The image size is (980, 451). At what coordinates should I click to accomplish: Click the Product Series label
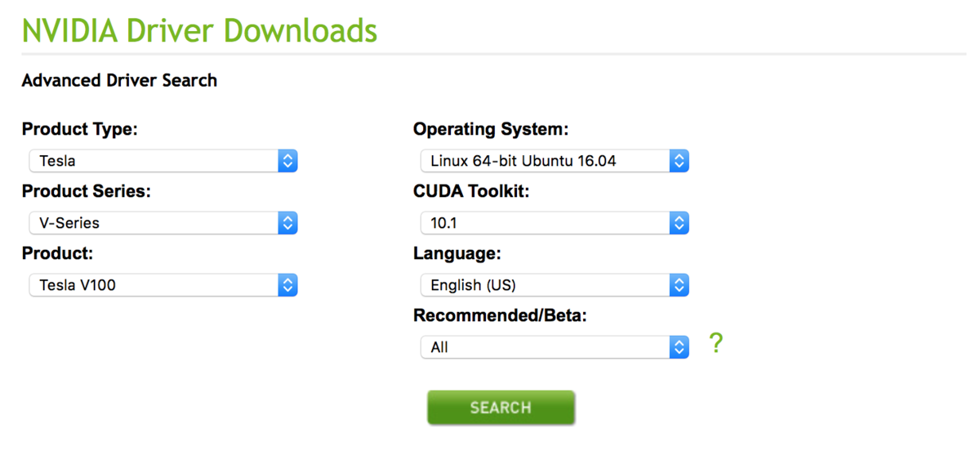tap(87, 191)
